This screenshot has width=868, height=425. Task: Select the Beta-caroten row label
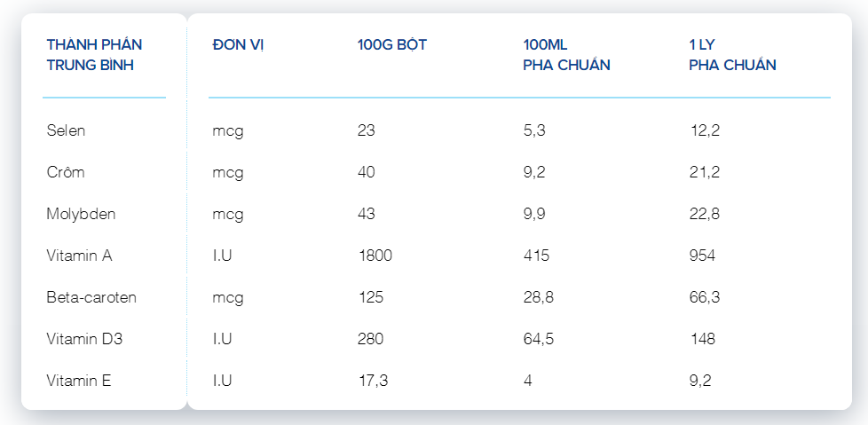tap(91, 297)
